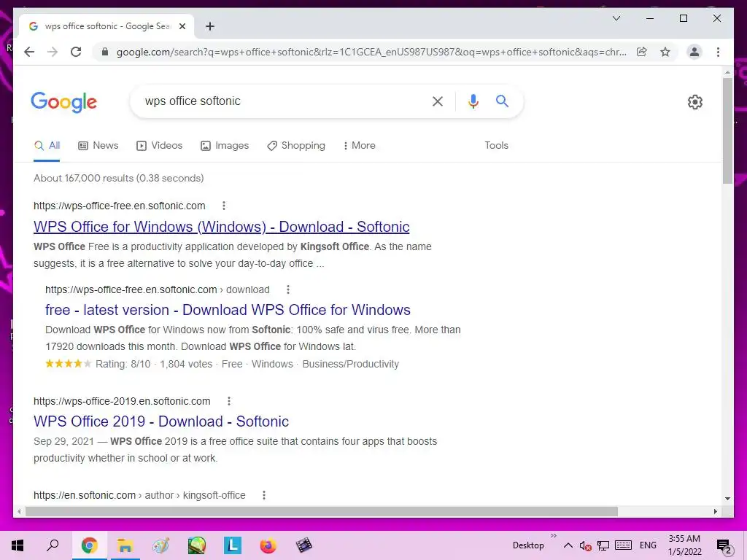Screen dimensions: 747x560
Task: Open options for the softonic download sub-result
Action: pos(287,289)
